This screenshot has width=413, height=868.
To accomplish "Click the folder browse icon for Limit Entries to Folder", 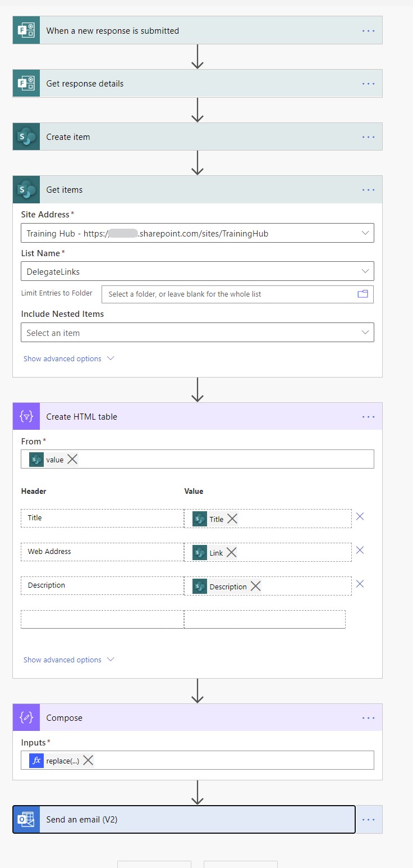I will 362,294.
